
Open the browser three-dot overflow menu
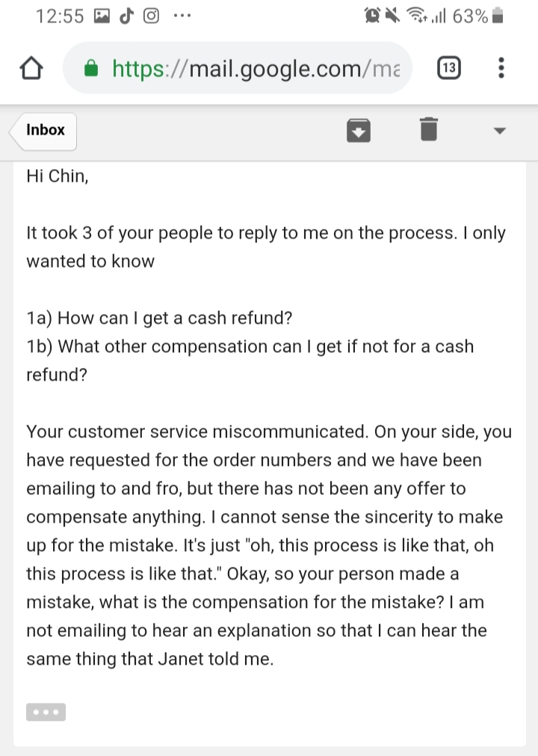pyautogui.click(x=501, y=67)
